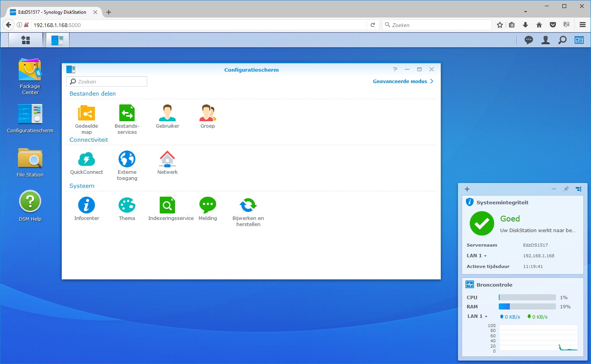Click the Broncontrole widget heading icon
The width and height of the screenshot is (591, 364).
(470, 284)
